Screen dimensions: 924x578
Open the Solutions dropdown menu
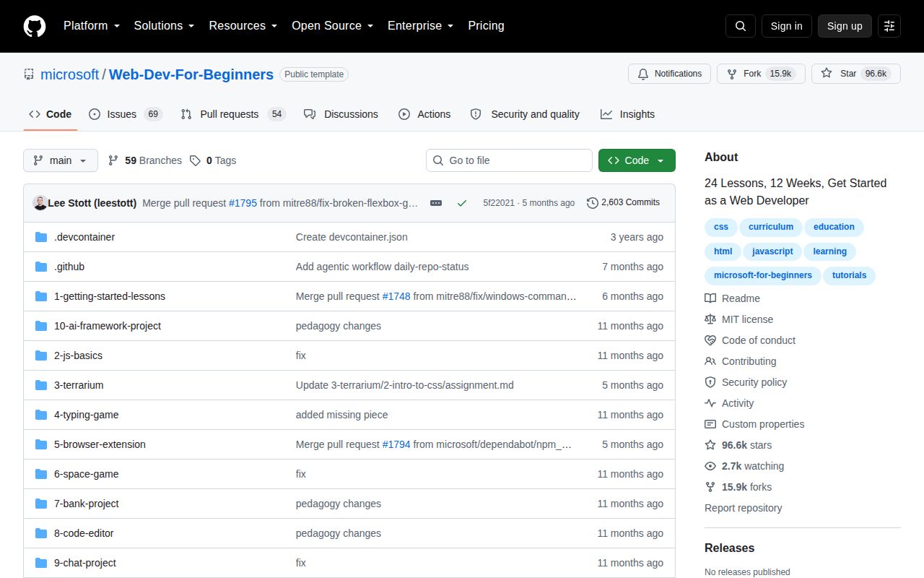(x=164, y=26)
